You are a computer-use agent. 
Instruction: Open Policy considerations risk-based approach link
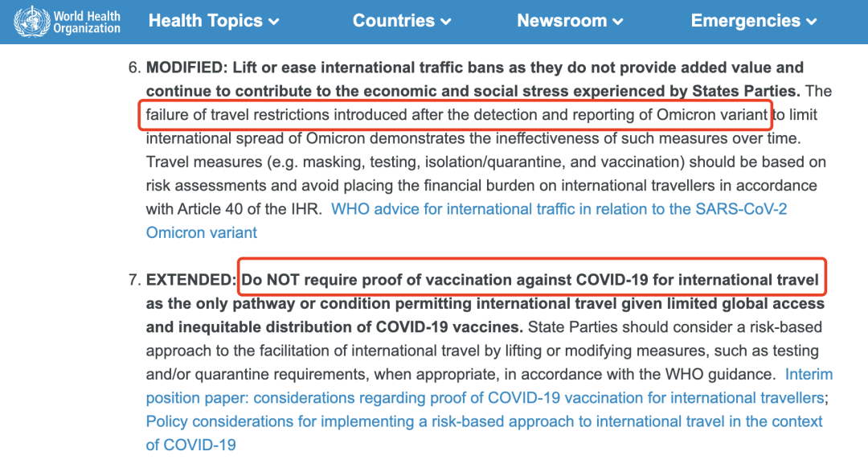tap(485, 421)
